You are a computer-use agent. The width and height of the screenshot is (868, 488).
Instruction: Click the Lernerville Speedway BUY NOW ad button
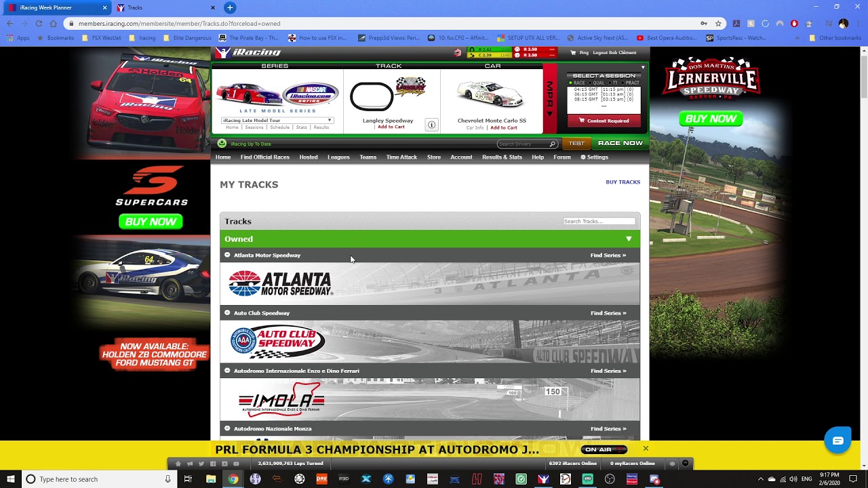tap(711, 119)
